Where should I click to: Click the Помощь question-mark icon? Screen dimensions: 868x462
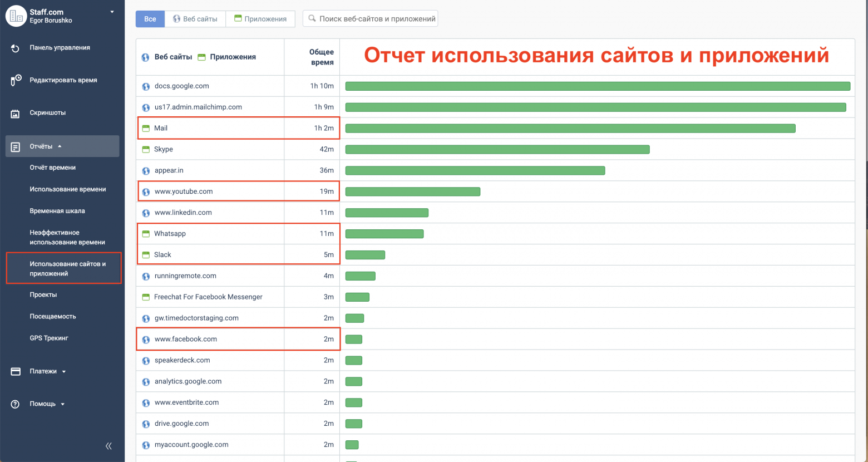16,404
